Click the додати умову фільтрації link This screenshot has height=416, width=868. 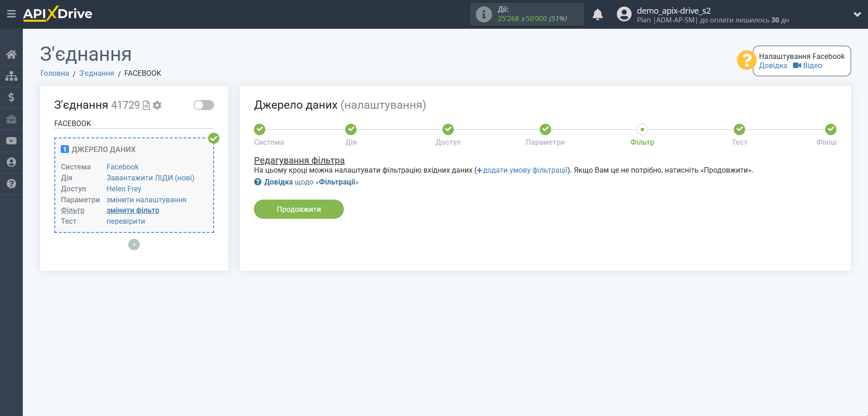click(525, 170)
